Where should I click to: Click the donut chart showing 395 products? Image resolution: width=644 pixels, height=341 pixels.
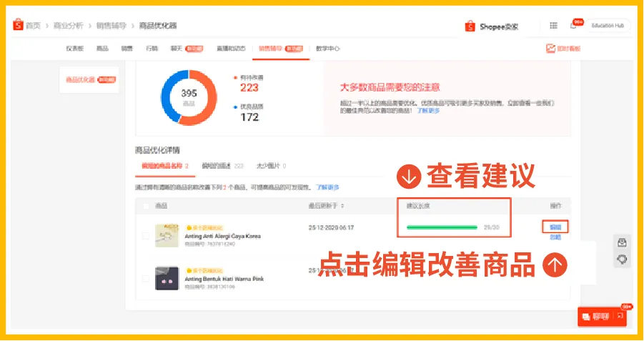[189, 98]
